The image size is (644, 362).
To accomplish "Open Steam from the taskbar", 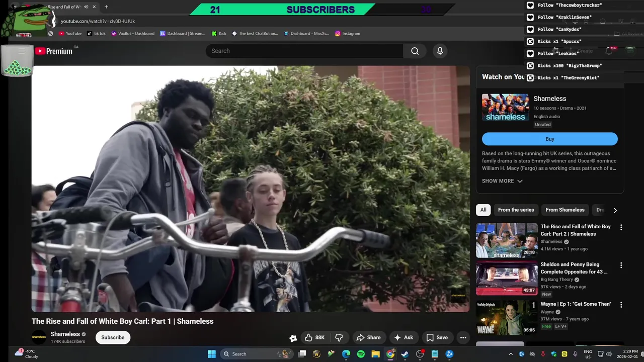I will point(405,354).
